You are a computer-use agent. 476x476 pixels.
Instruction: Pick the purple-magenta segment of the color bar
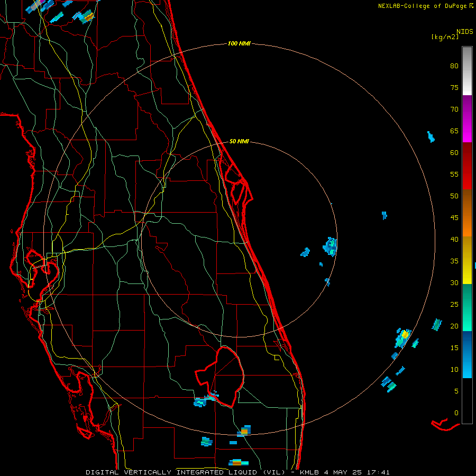click(467, 119)
